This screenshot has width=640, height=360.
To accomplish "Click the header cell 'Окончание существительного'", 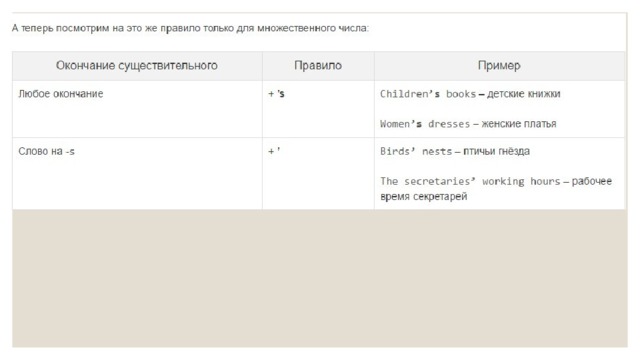I will (137, 66).
